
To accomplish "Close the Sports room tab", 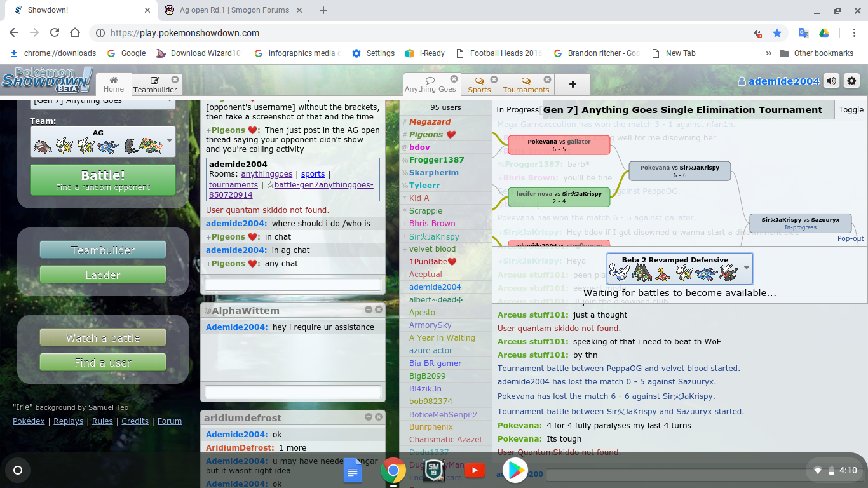I will (494, 79).
